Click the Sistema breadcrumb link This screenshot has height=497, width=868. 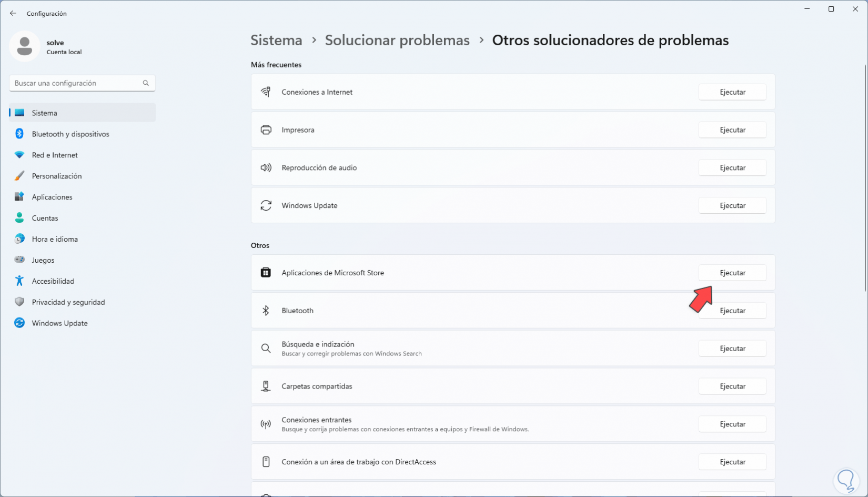tap(276, 41)
